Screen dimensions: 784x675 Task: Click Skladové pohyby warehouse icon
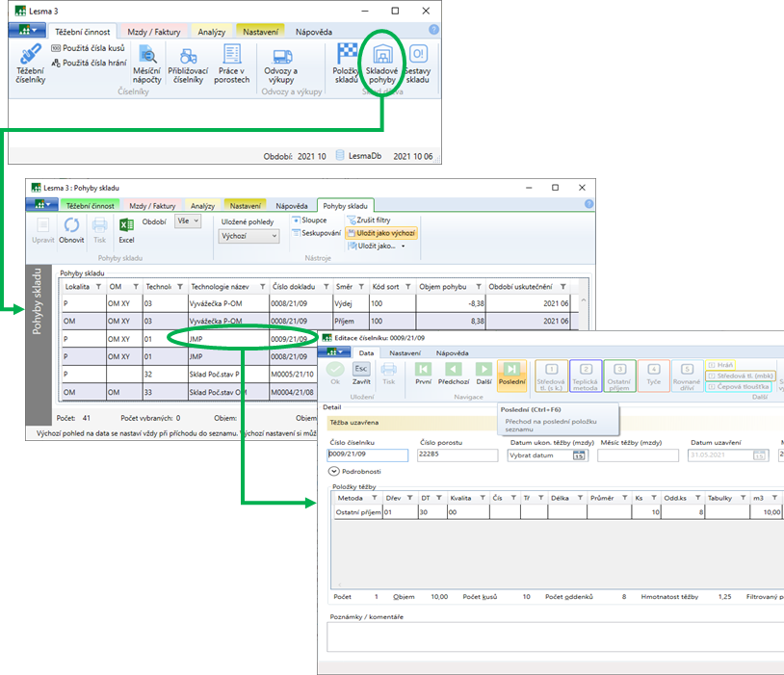tap(381, 56)
